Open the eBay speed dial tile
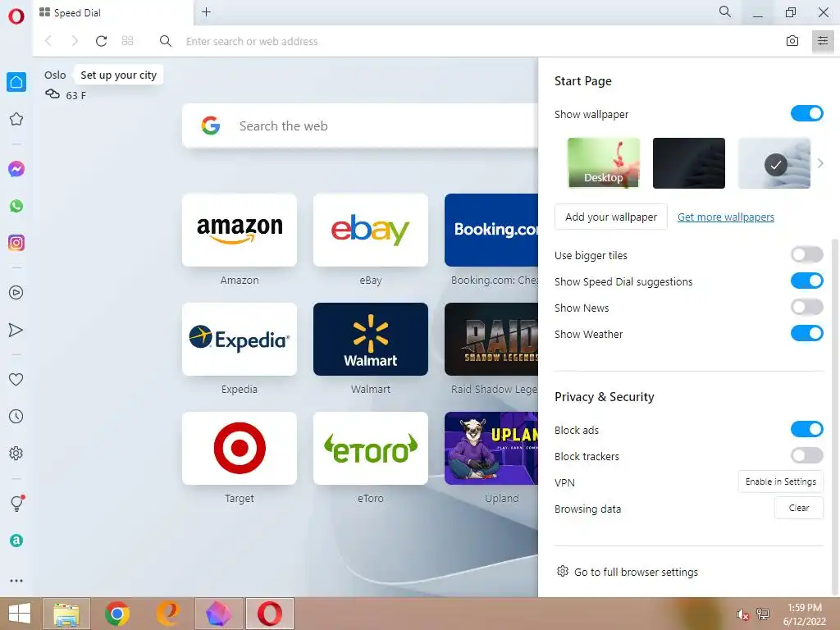Image resolution: width=840 pixels, height=630 pixels. (x=371, y=230)
